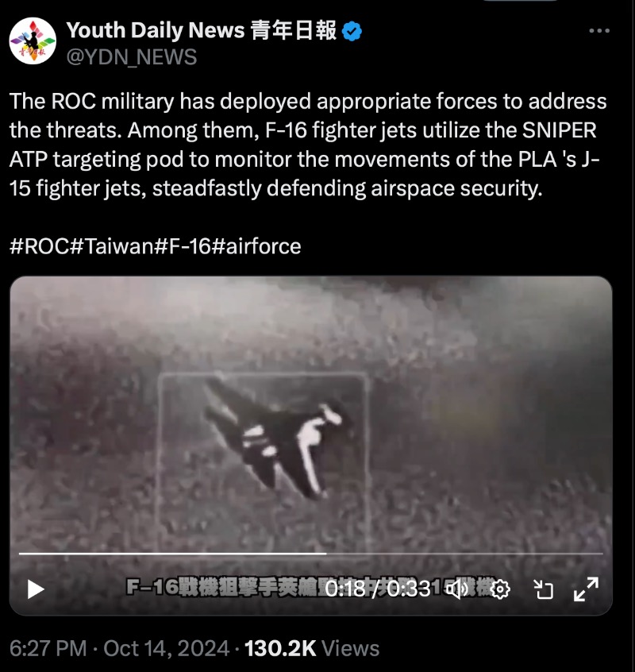Select the #airforce hashtag
Image resolution: width=635 pixels, height=672 pixels.
[x=256, y=246]
